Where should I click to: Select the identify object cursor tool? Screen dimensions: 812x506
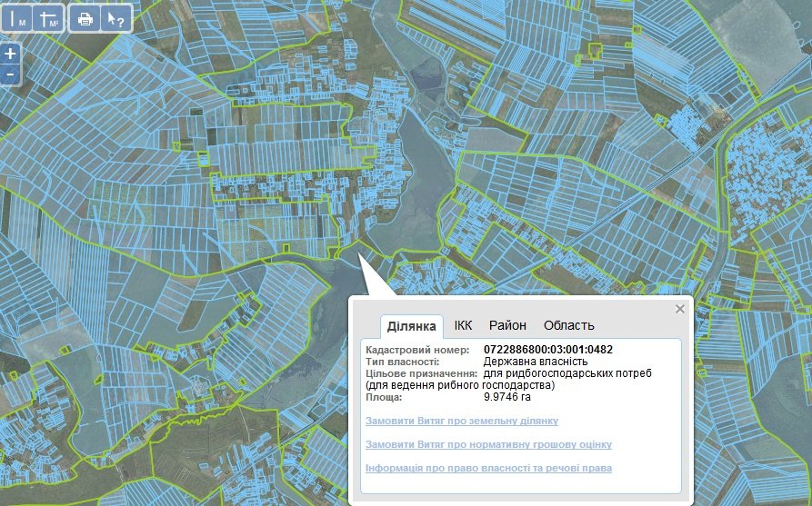(116, 18)
